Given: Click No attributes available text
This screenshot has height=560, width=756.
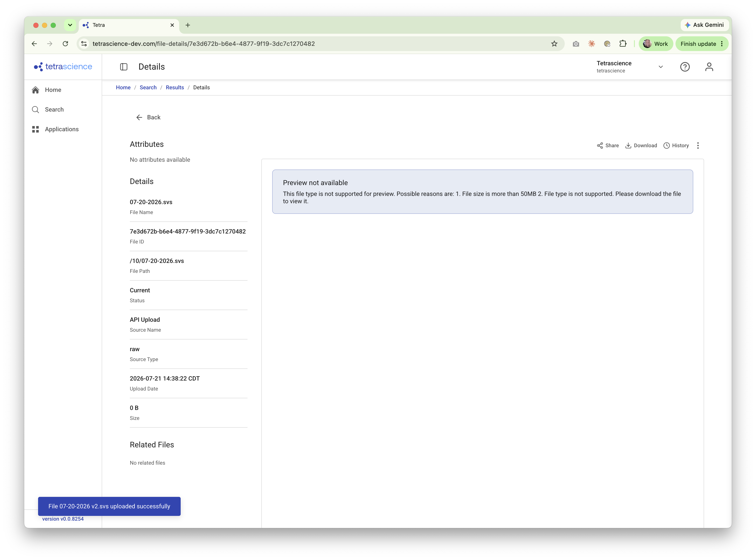Looking at the screenshot, I should [x=160, y=160].
